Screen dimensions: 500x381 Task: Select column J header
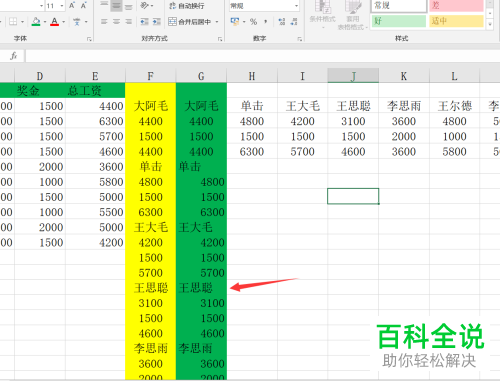353,76
